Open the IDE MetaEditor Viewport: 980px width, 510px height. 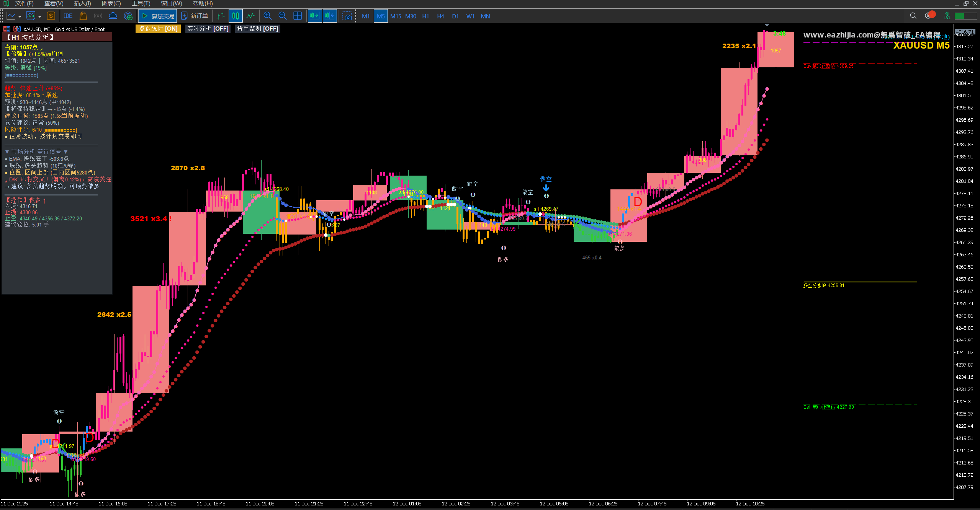pyautogui.click(x=68, y=16)
